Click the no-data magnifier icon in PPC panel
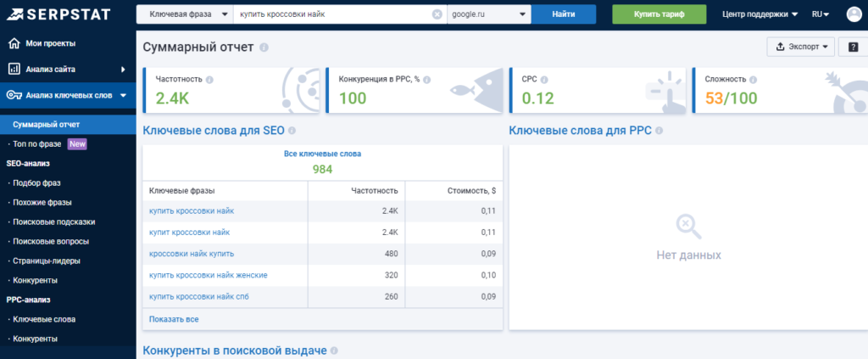Screen dimensions: 868x359 pyautogui.click(x=688, y=227)
